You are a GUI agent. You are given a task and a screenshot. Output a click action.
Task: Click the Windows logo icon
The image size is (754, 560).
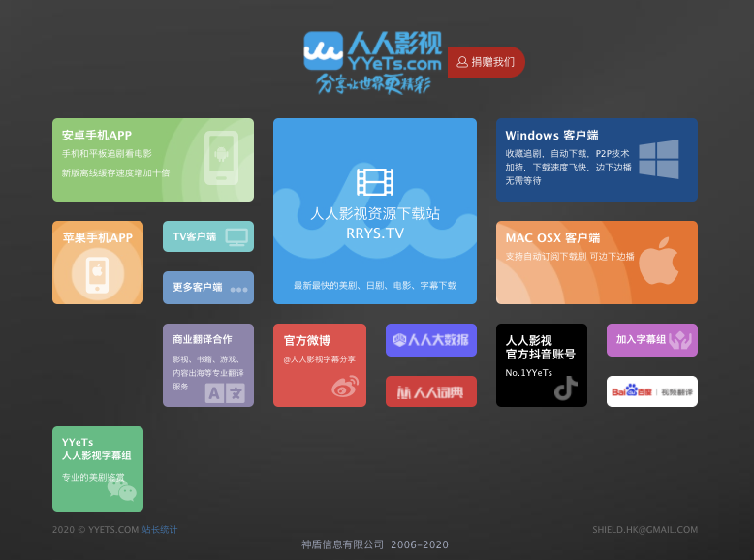tap(659, 160)
